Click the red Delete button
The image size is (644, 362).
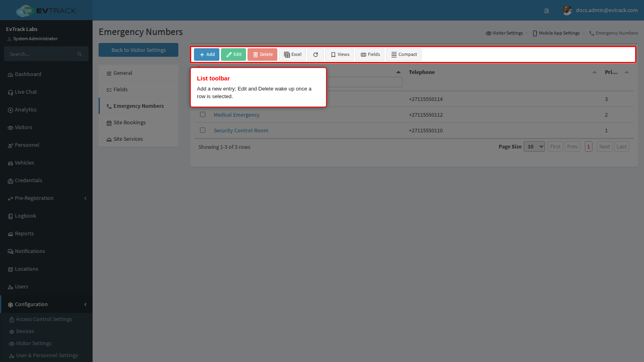point(262,55)
